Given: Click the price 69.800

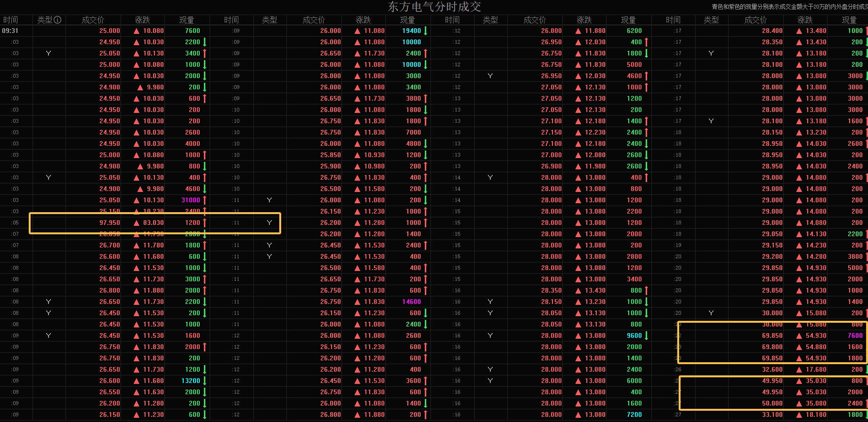Looking at the screenshot, I should (x=772, y=347).
